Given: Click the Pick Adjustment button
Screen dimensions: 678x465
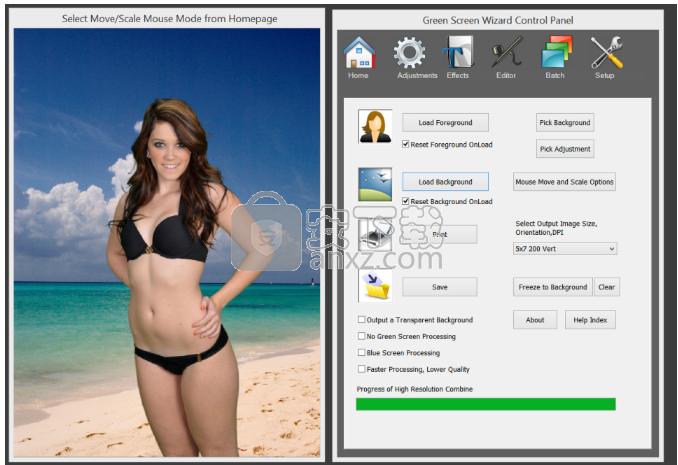Looking at the screenshot, I should [565, 149].
